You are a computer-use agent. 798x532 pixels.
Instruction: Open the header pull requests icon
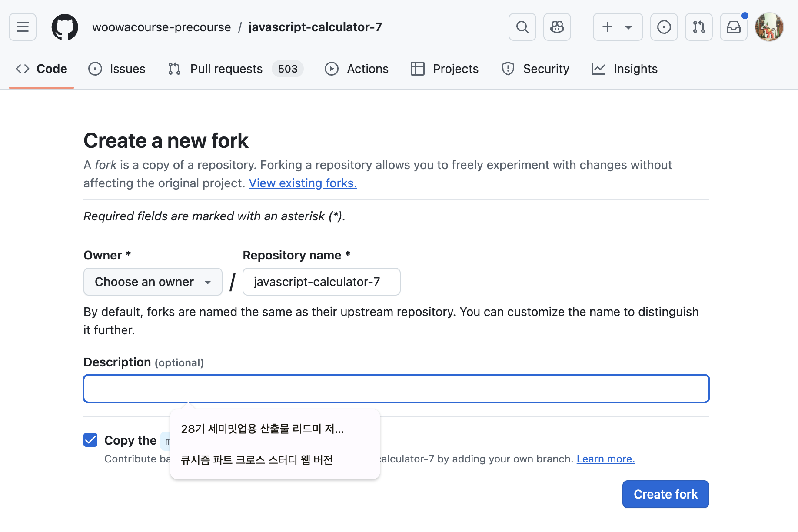[699, 27]
